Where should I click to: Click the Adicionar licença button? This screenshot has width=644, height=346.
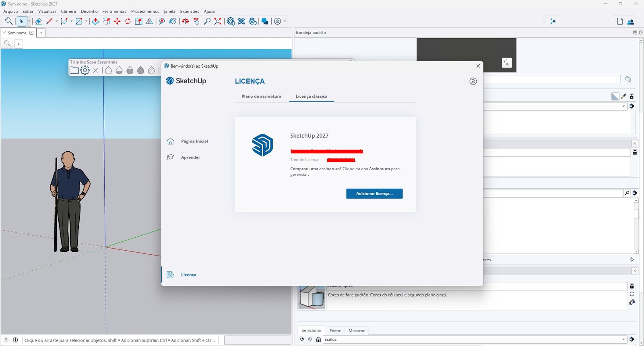click(x=374, y=194)
